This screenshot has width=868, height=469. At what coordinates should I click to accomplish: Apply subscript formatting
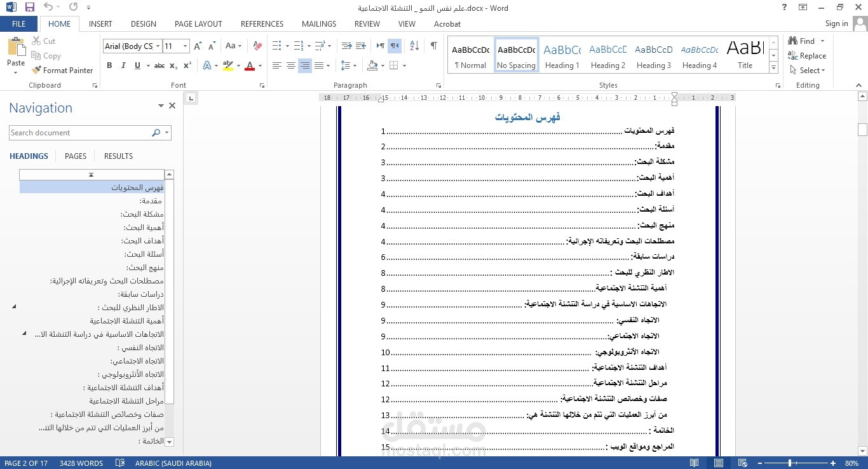(172, 65)
